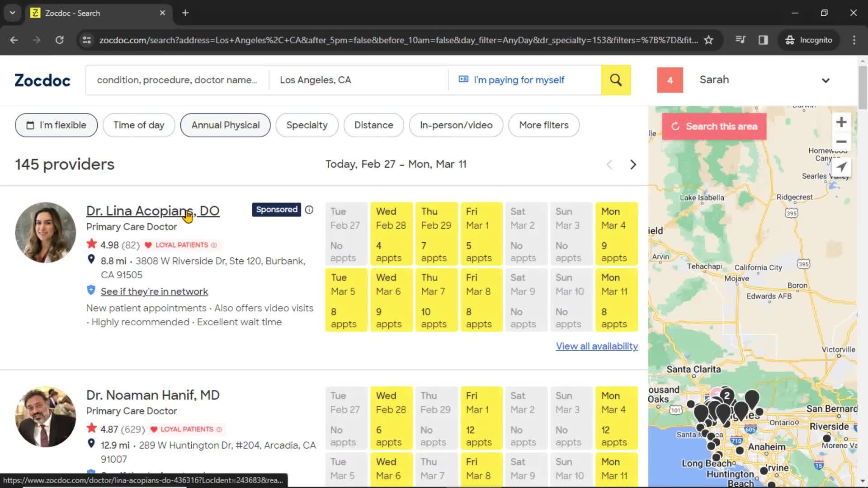Click Search this area on map
This screenshot has height=488, width=868.
(714, 127)
